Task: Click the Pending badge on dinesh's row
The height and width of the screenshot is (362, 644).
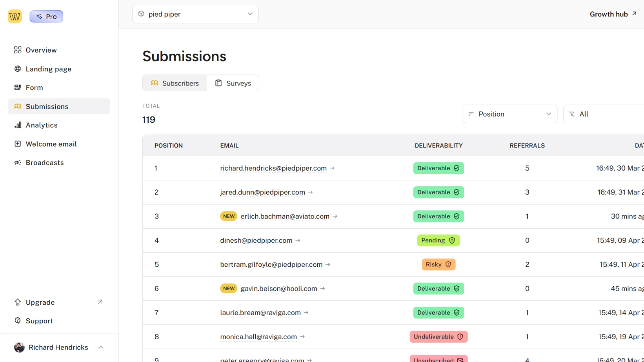Action: click(x=438, y=240)
